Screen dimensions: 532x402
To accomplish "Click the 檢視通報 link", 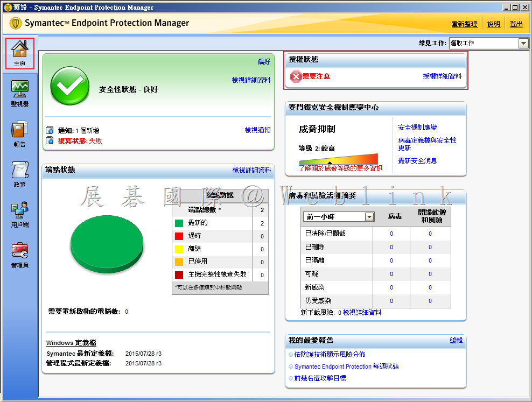I will point(257,130).
